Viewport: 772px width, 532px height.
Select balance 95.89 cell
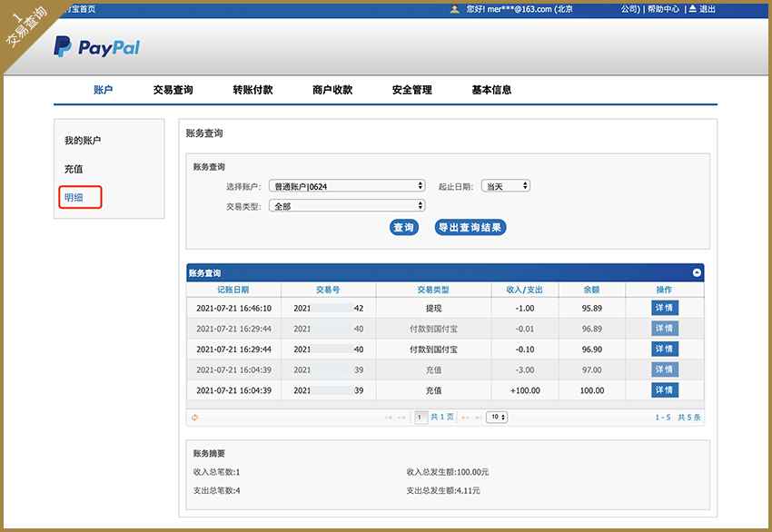tap(592, 308)
